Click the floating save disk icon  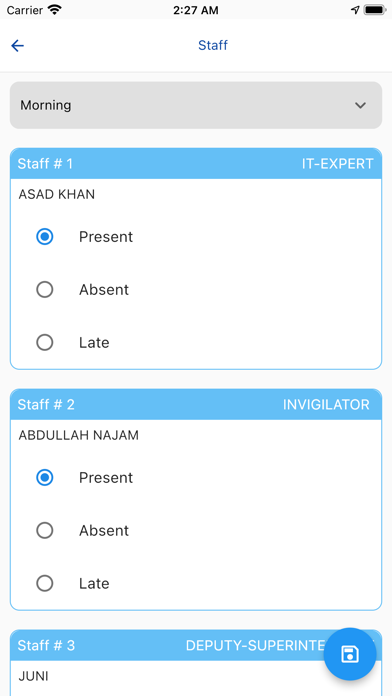(x=350, y=654)
